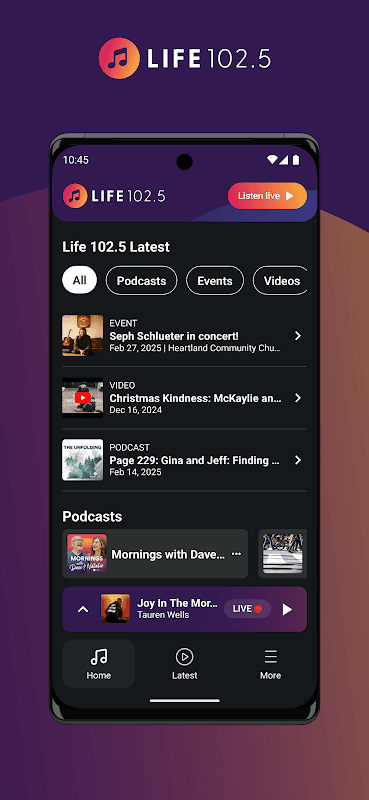Select the All filter chip
Image resolution: width=369 pixels, height=800 pixels.
(x=79, y=281)
